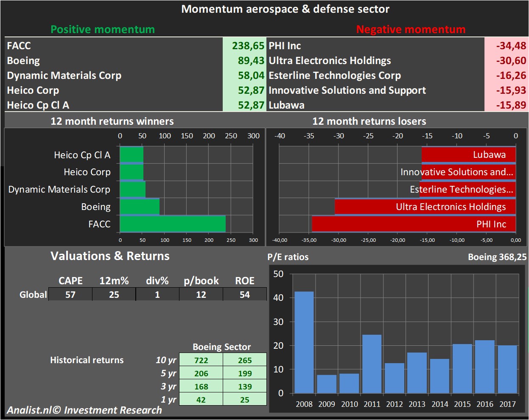Click the Boeing name in positive momentum table

[x=23, y=61]
